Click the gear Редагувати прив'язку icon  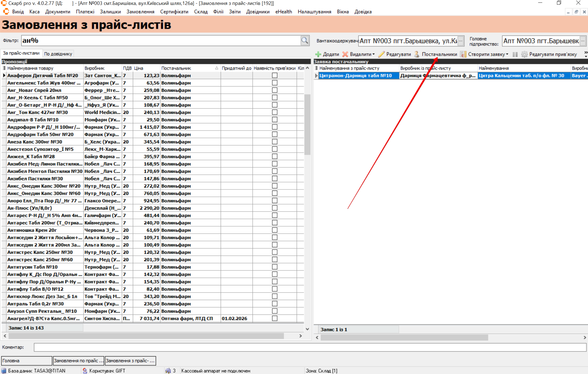524,54
